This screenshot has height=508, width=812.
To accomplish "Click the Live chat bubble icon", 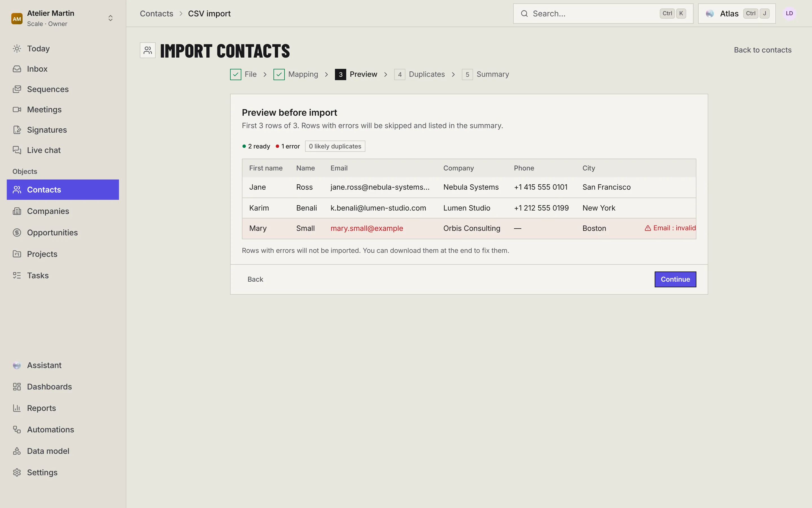I will click(x=17, y=150).
